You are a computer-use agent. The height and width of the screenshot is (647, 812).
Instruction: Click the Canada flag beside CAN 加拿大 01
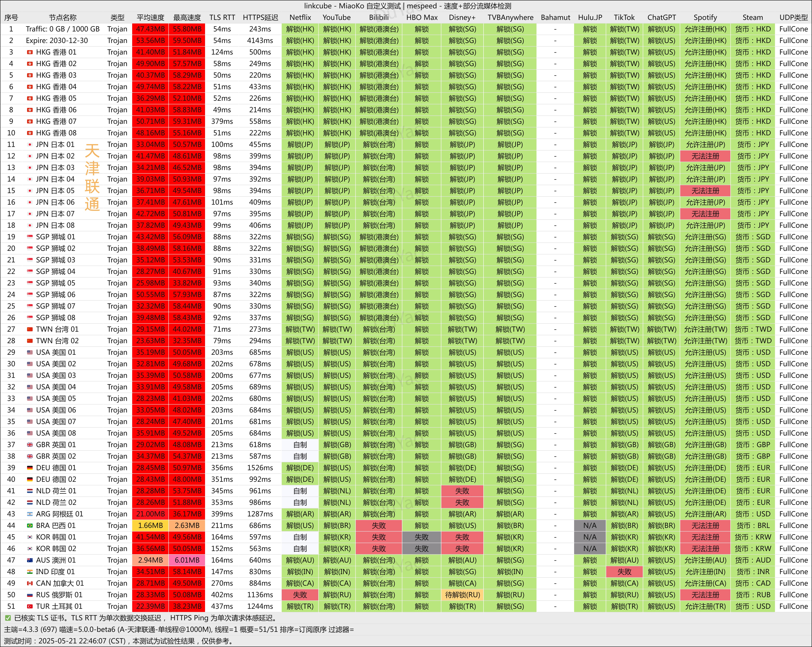pyautogui.click(x=30, y=583)
